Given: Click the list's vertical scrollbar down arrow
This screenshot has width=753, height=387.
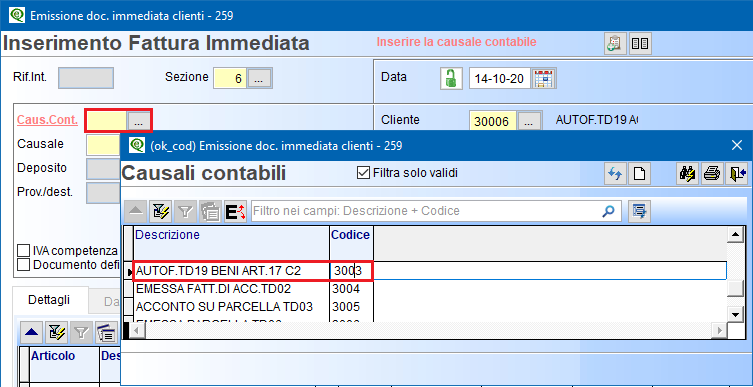Looking at the screenshot, I should [x=735, y=314].
